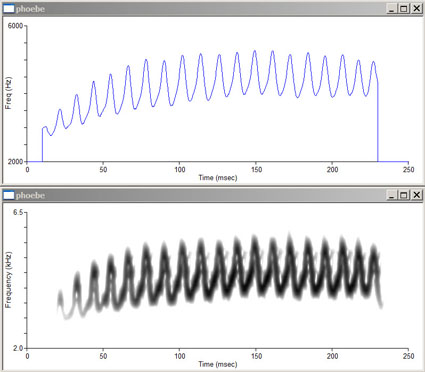This screenshot has width=425, height=372.
Task: Open the system menu icon of the lower phoebe window
Action: (x=9, y=195)
